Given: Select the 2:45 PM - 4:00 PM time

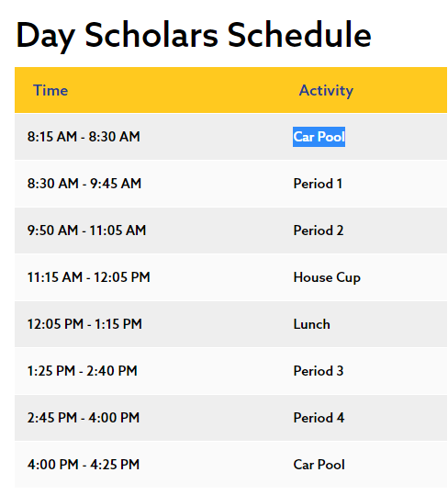Looking at the screenshot, I should click(84, 418).
